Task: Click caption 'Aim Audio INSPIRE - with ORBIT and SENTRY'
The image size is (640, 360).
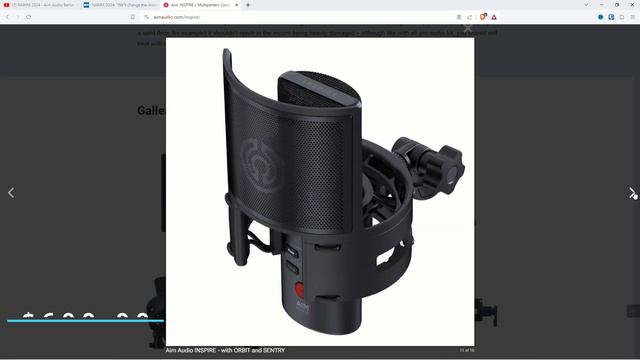Action: 225,350
